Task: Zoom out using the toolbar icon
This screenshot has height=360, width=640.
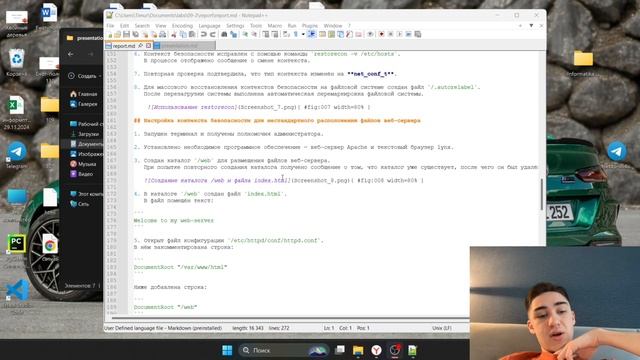Action: pos(254,34)
